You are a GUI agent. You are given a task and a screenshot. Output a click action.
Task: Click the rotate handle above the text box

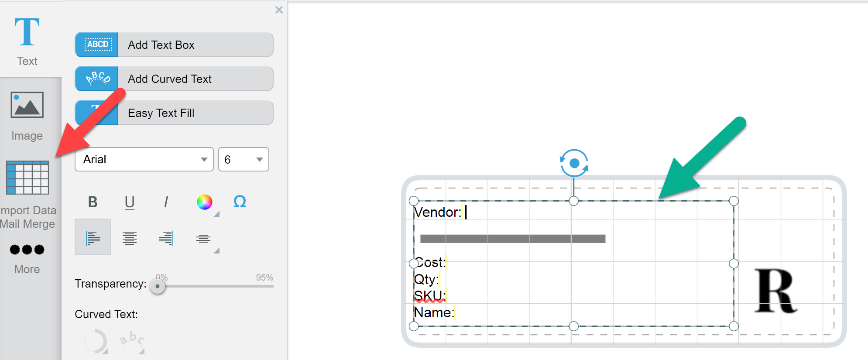point(574,163)
